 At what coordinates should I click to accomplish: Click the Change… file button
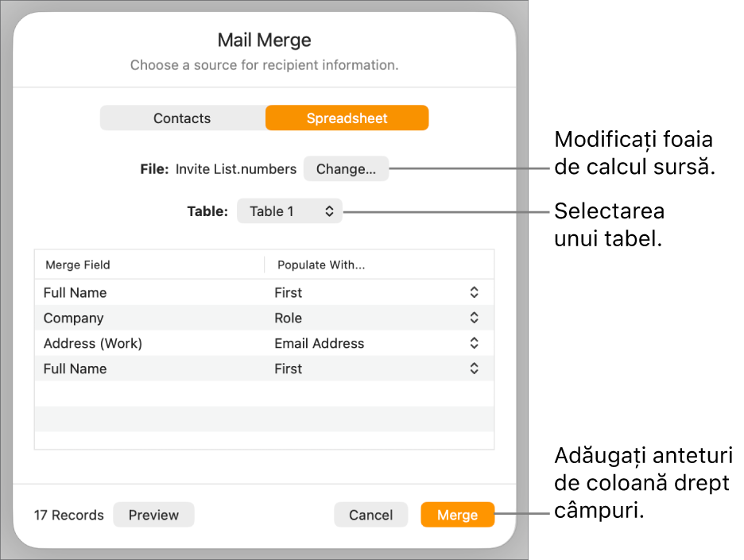[x=346, y=169]
